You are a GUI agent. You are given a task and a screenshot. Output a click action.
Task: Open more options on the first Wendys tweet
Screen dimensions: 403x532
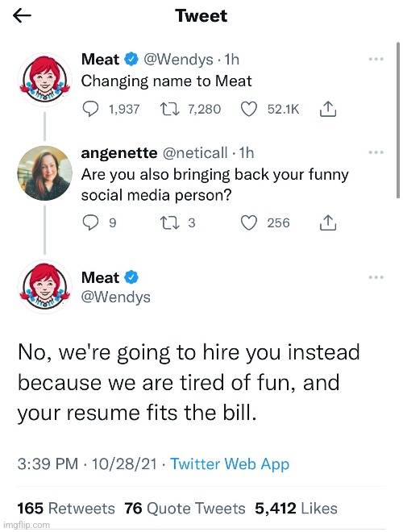[x=376, y=59]
